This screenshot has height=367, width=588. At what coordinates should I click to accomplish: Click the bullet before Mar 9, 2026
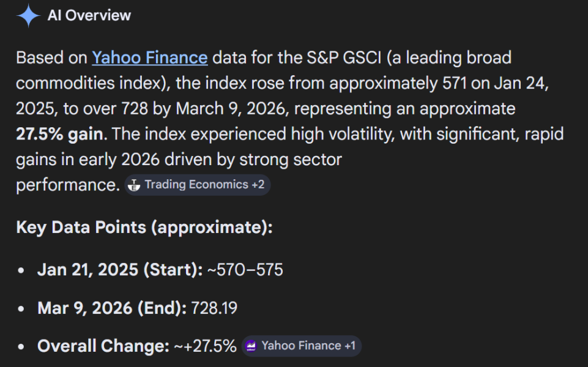click(22, 308)
